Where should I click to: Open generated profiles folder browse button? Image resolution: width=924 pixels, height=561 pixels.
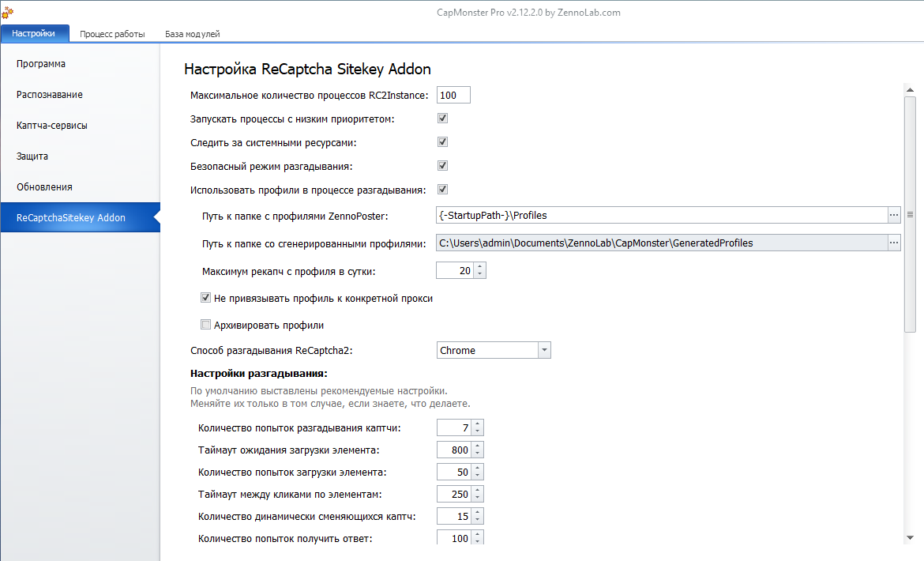tap(893, 243)
